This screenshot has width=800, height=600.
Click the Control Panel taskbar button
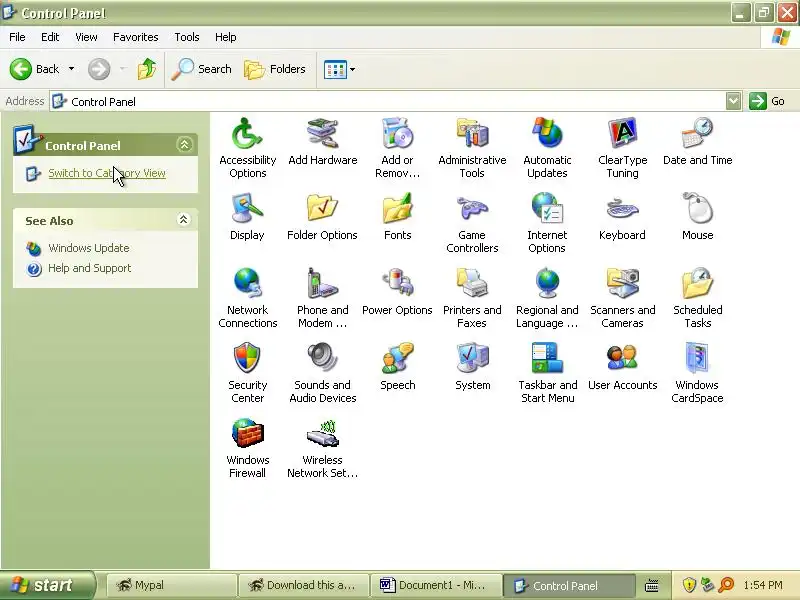point(569,585)
